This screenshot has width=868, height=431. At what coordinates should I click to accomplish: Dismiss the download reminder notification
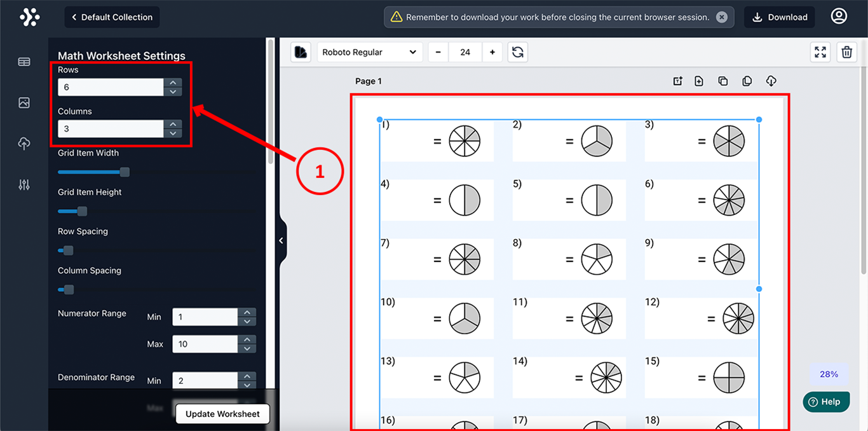click(x=722, y=17)
